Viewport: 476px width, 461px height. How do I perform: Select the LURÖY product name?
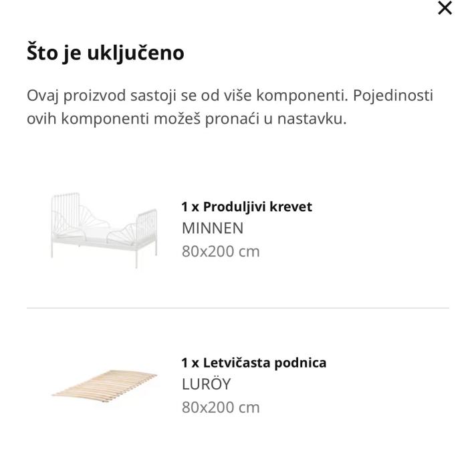(206, 385)
